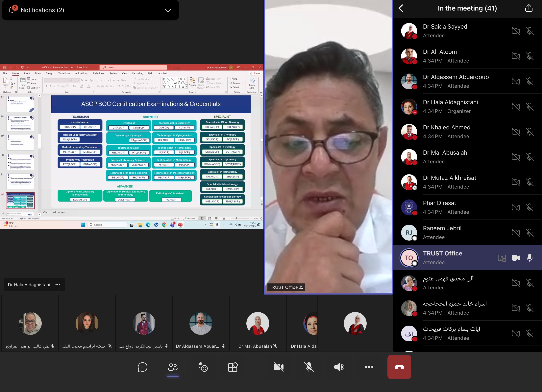
Task: Click Dr Mai Abusalah video tile
Action: (x=258, y=323)
